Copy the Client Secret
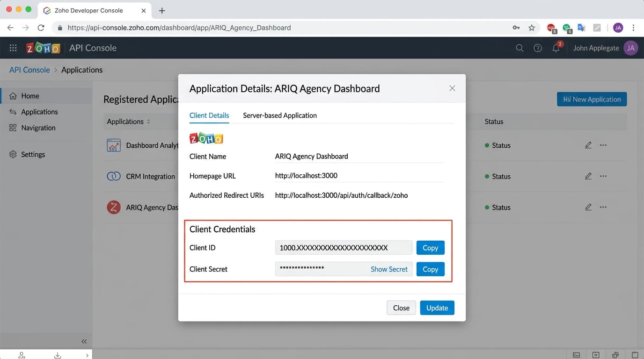644x359 pixels. tap(430, 269)
